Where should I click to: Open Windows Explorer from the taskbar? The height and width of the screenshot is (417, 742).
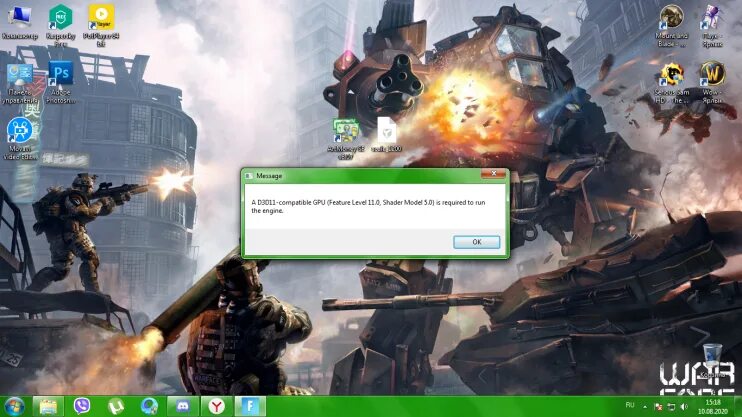(x=48, y=406)
